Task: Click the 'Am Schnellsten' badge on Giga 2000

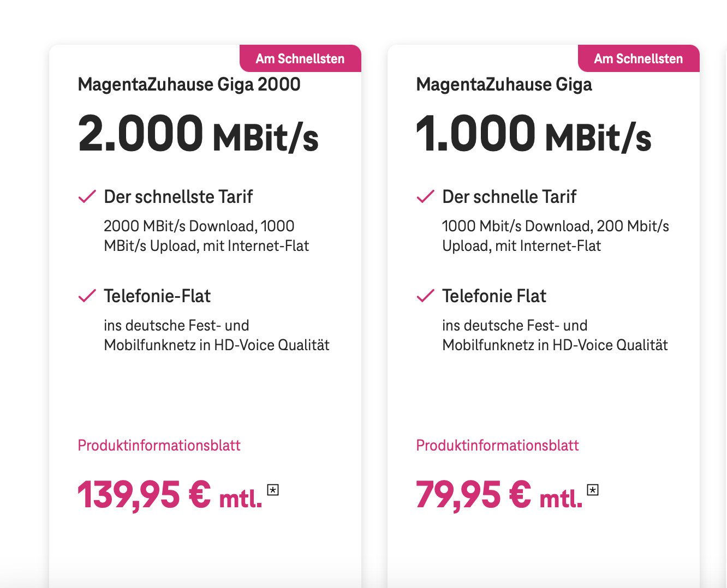Action: 300,58
